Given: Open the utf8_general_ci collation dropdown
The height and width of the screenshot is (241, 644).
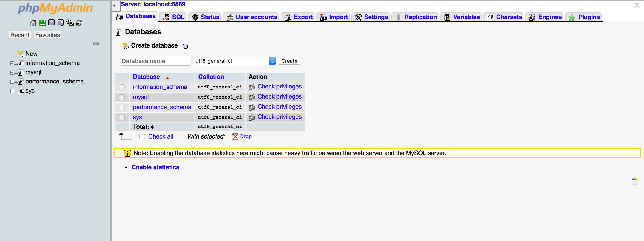Looking at the screenshot, I should point(234,61).
